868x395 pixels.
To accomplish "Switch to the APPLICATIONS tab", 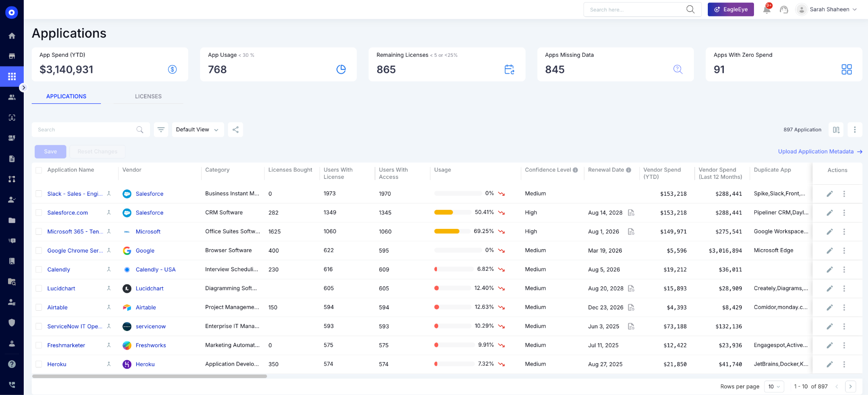I will (66, 96).
